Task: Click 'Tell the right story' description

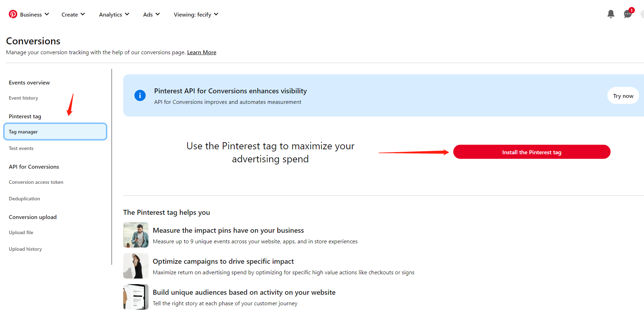Action: [x=225, y=304]
